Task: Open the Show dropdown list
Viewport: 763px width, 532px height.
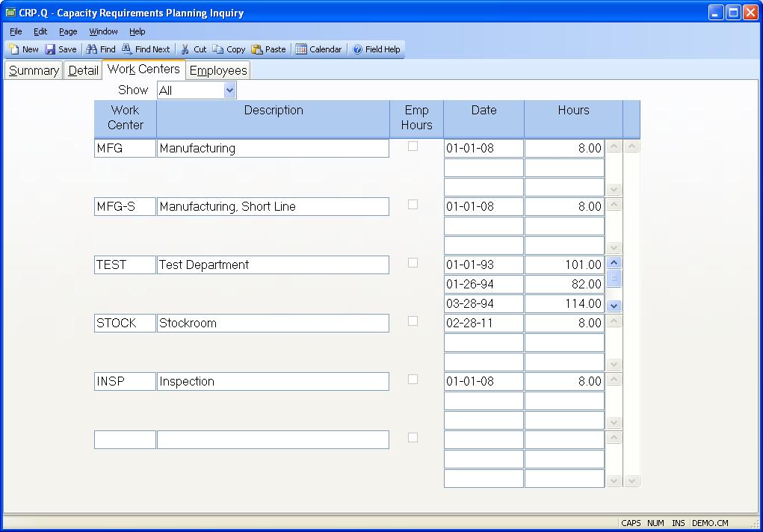Action: (x=229, y=90)
